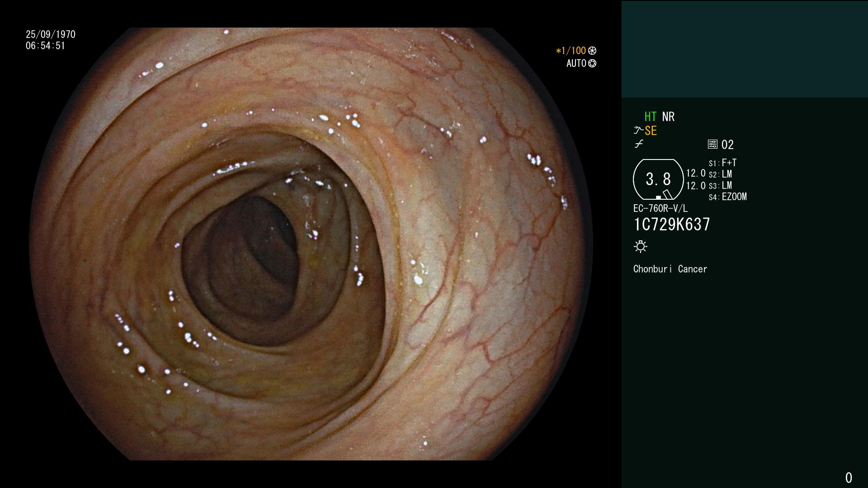Click the iris aperture icon beside AUTO
The image size is (868, 488).
tap(592, 63)
